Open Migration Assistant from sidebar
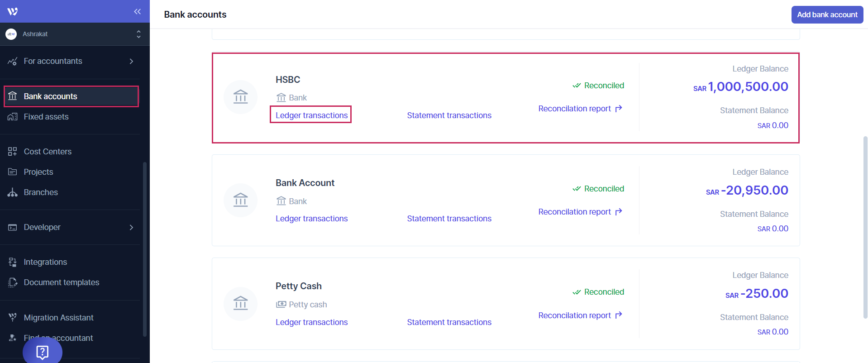Screen dimensions: 868x363 pos(58,318)
